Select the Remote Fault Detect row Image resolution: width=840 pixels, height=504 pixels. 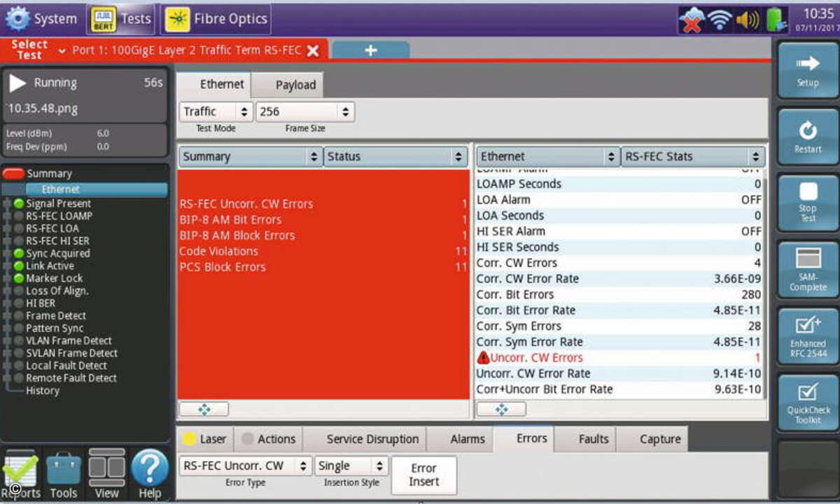tap(71, 378)
